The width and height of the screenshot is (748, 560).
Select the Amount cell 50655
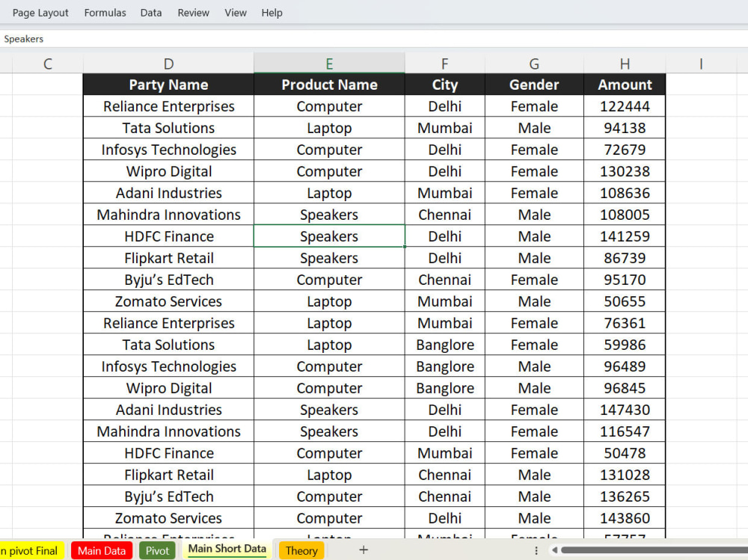[x=625, y=301]
